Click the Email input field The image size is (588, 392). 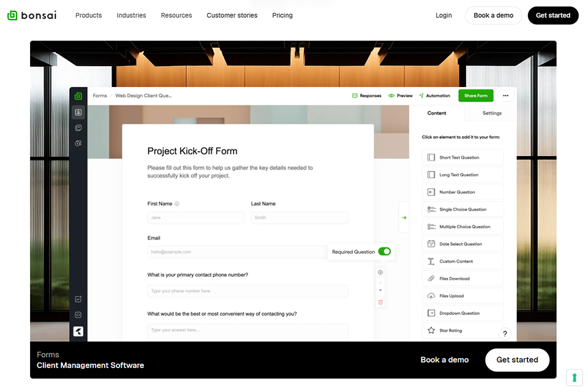237,252
